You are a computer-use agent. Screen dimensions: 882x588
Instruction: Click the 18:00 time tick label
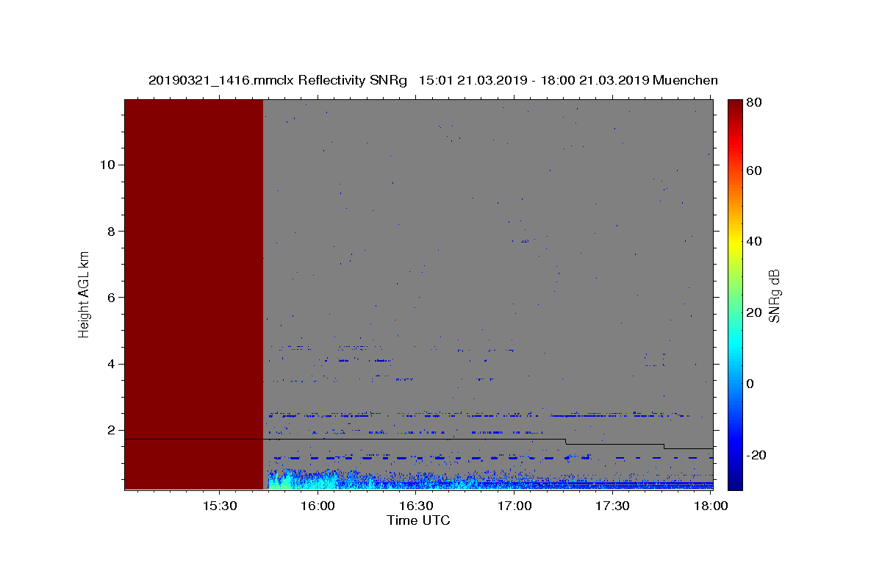pos(711,506)
